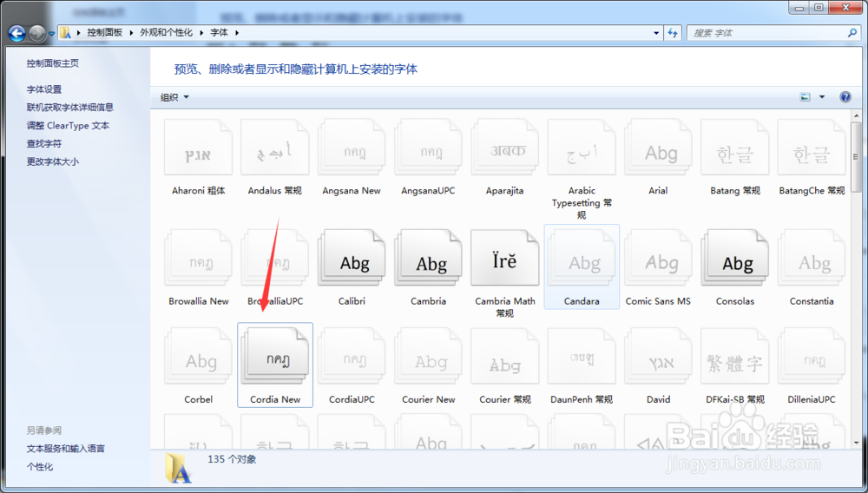Screen dimensions: 868x493
Task: Select the Aparajita font icon
Action: click(504, 148)
